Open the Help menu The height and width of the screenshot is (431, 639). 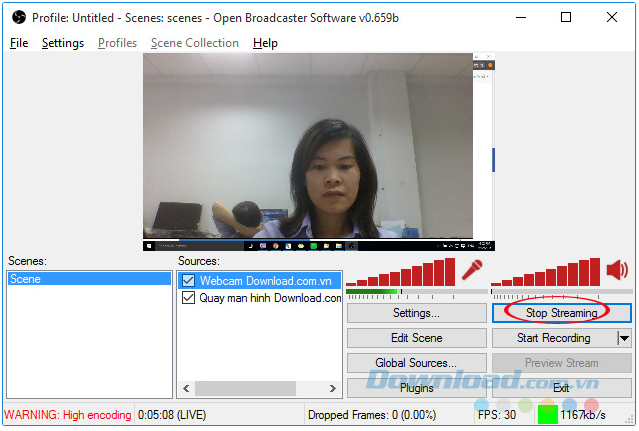(x=265, y=43)
